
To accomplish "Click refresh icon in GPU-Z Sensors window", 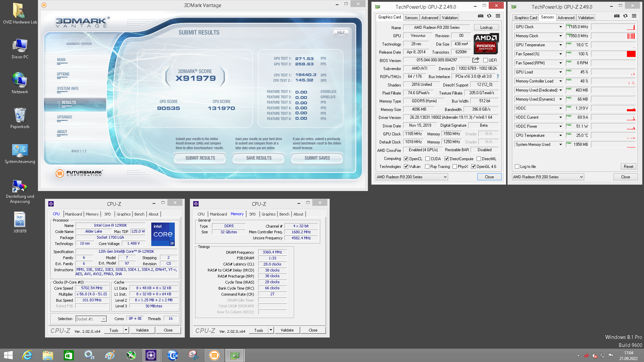I will [625, 16].
